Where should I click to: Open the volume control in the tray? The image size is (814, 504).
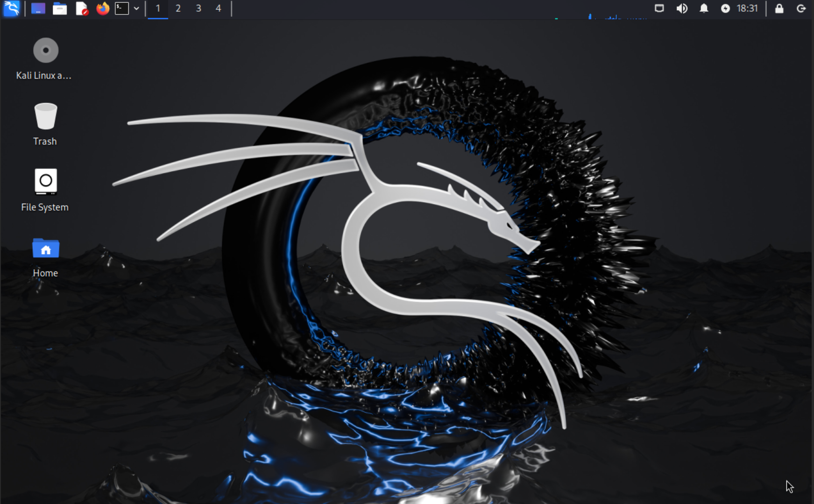point(682,8)
